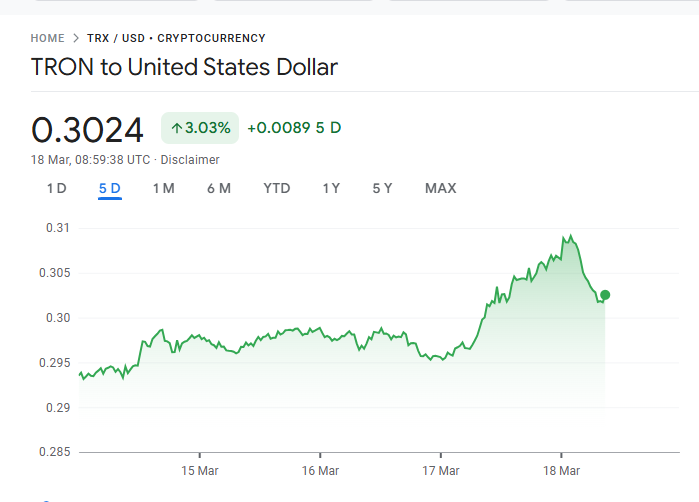The height and width of the screenshot is (502, 699).
Task: Click the green endpoint dot on the chart
Action: pos(605,295)
